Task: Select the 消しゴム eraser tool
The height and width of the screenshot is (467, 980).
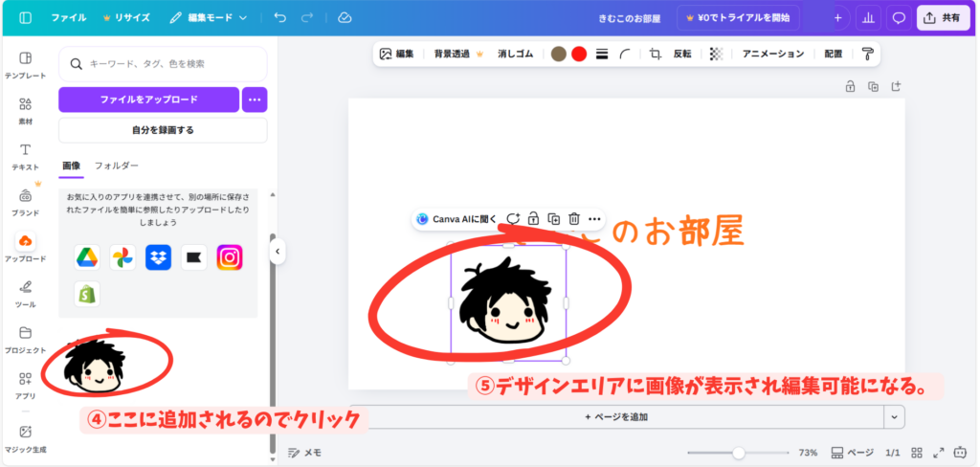Action: point(516,54)
